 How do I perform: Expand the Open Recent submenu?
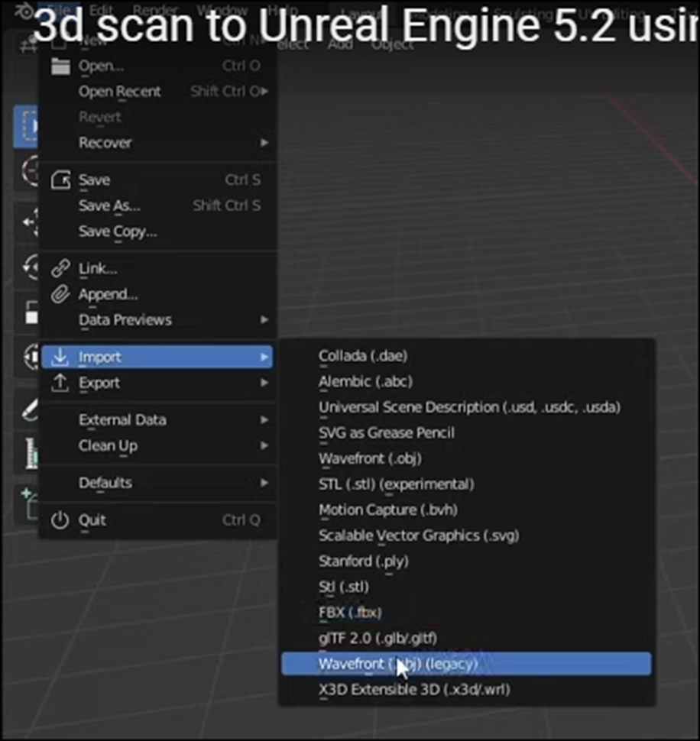point(157,92)
